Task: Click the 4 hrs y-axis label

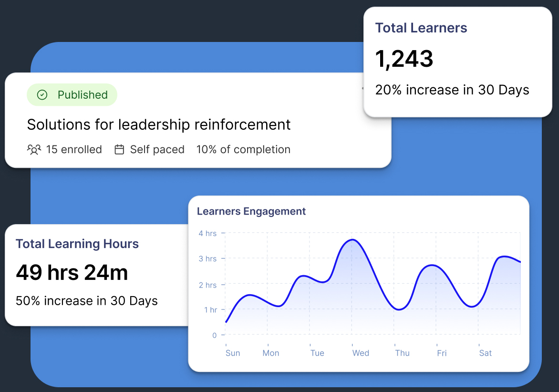Action: (207, 234)
